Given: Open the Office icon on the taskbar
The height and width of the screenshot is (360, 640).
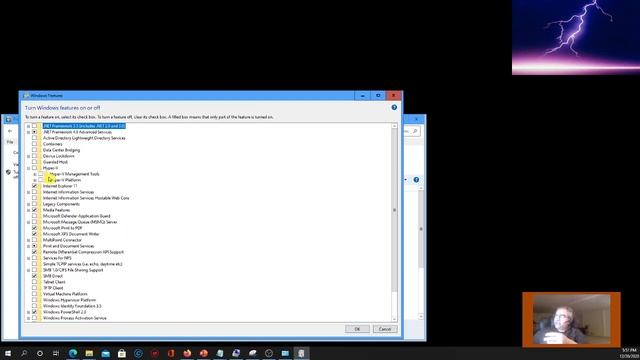Looking at the screenshot, I should [x=171, y=353].
